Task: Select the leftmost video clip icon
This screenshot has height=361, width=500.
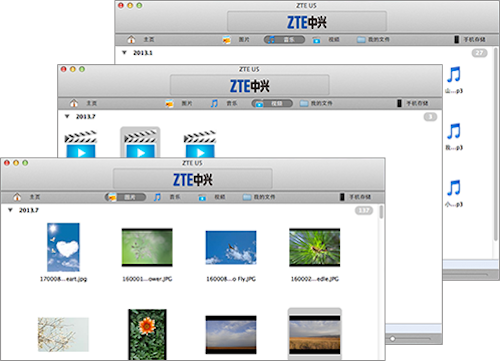Action: pos(81,144)
